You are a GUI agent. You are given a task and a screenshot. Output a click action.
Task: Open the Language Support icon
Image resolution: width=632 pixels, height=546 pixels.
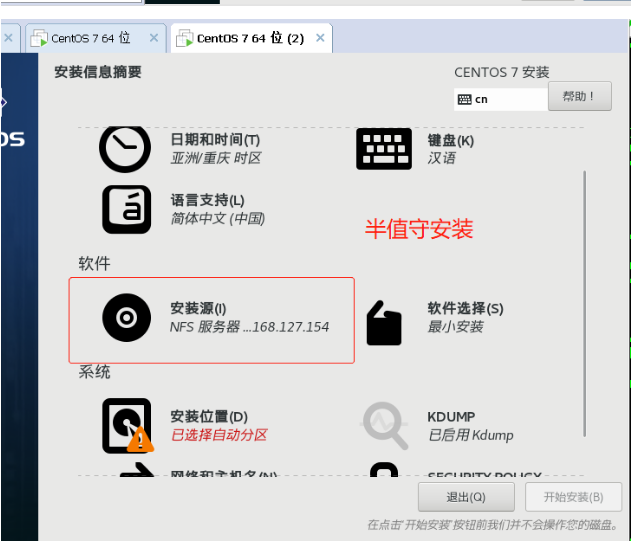pyautogui.click(x=127, y=209)
